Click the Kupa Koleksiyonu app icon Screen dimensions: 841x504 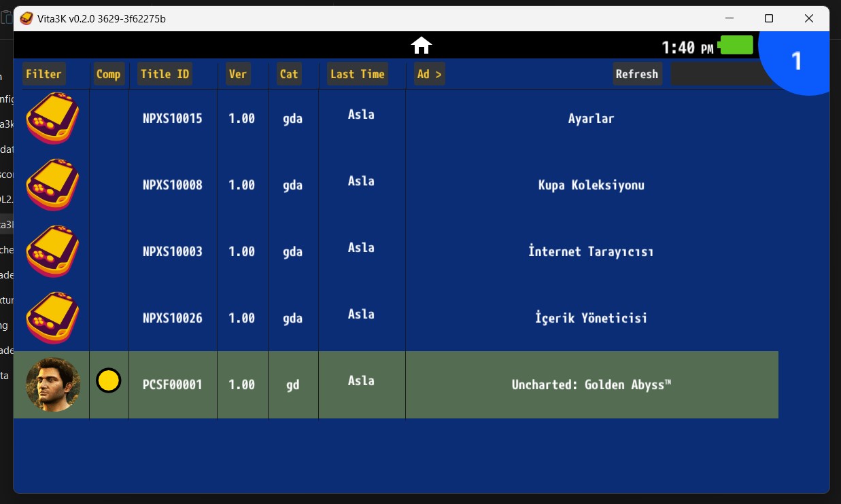[52, 185]
